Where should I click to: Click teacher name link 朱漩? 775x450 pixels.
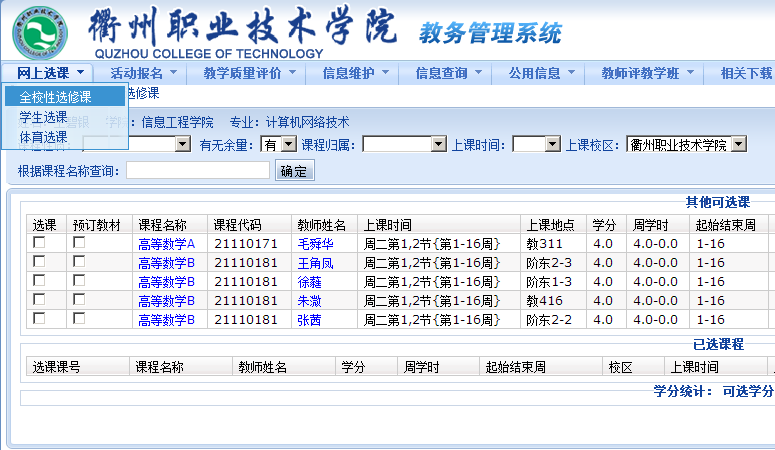tap(309, 300)
